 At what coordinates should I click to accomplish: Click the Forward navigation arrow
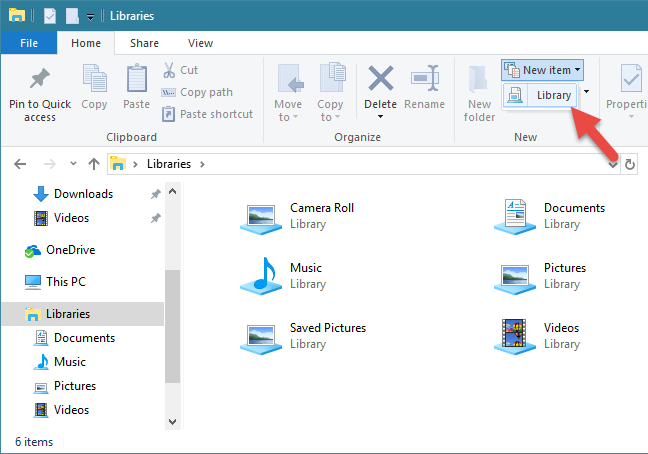[x=50, y=164]
